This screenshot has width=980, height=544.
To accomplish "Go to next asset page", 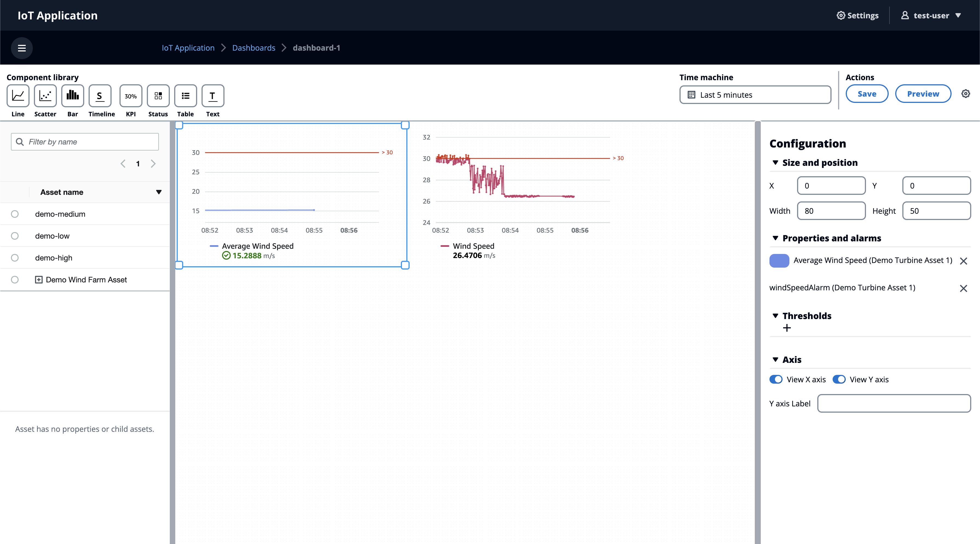I will tap(153, 164).
